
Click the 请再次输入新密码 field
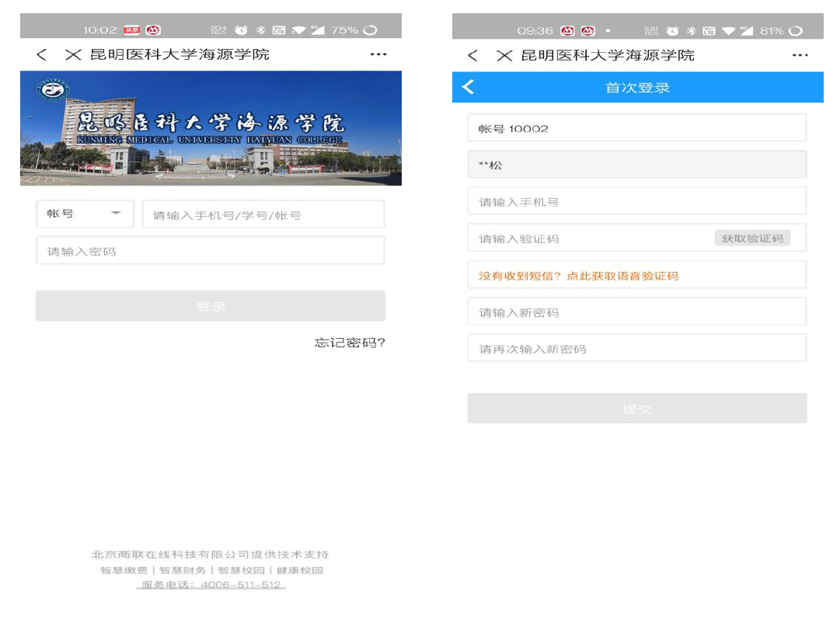[636, 349]
